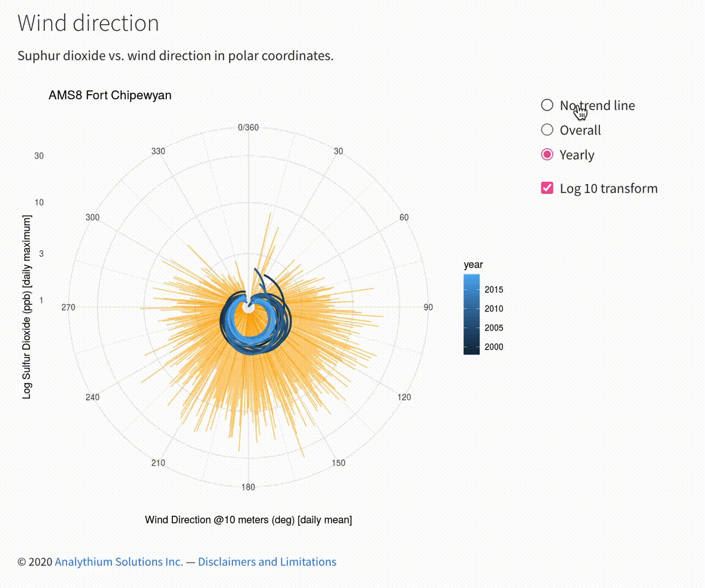
Task: Click the 90 degree angle label
Action: point(428,307)
